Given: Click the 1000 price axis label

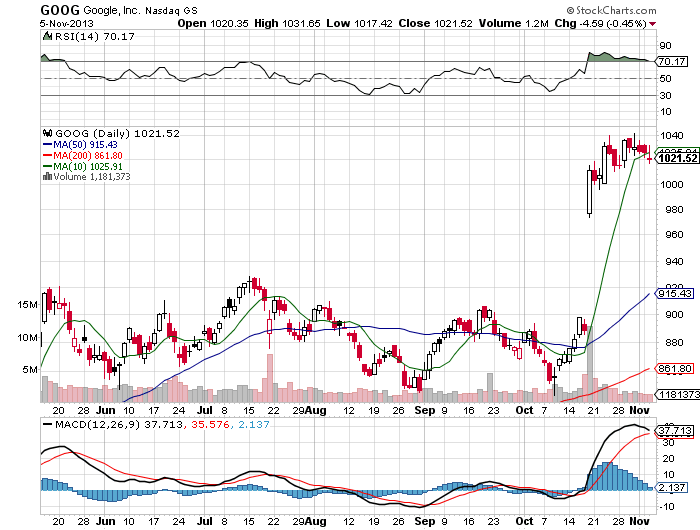Looking at the screenshot, I should coord(671,184).
